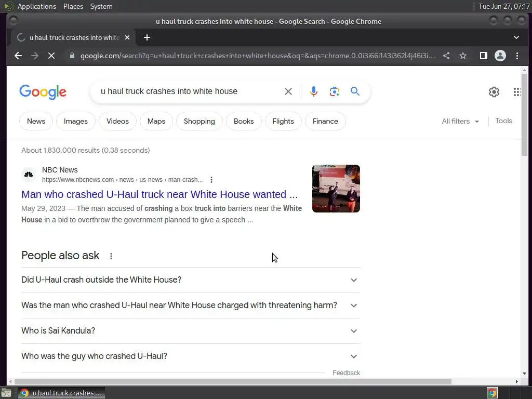Filter results by Finance

tap(325, 121)
